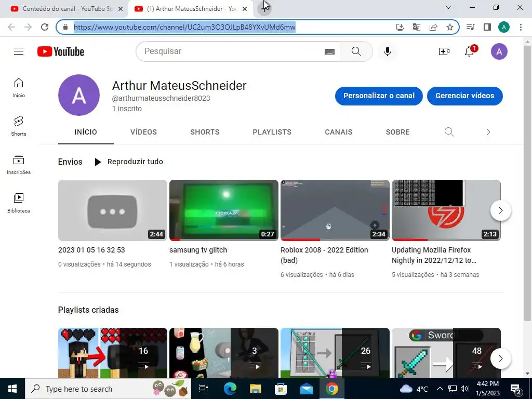
Task: Click the Firefox Nightly video thumbnail
Action: point(446,210)
